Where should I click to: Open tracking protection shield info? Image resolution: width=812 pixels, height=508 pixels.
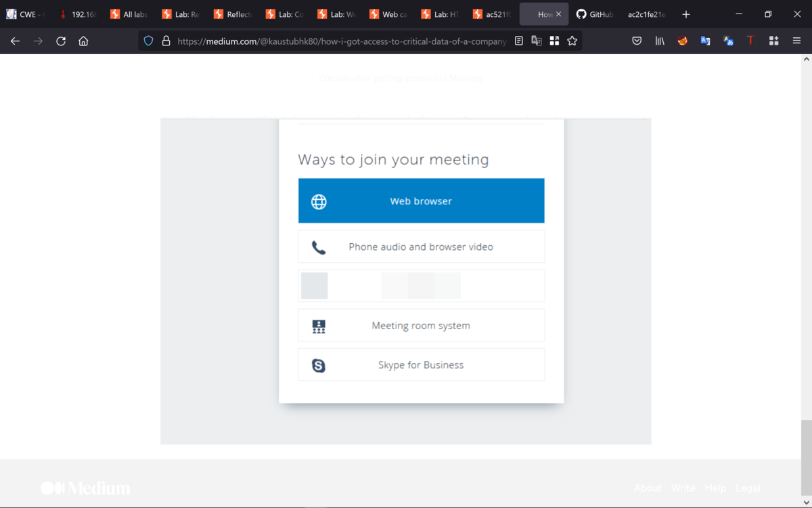coord(148,41)
